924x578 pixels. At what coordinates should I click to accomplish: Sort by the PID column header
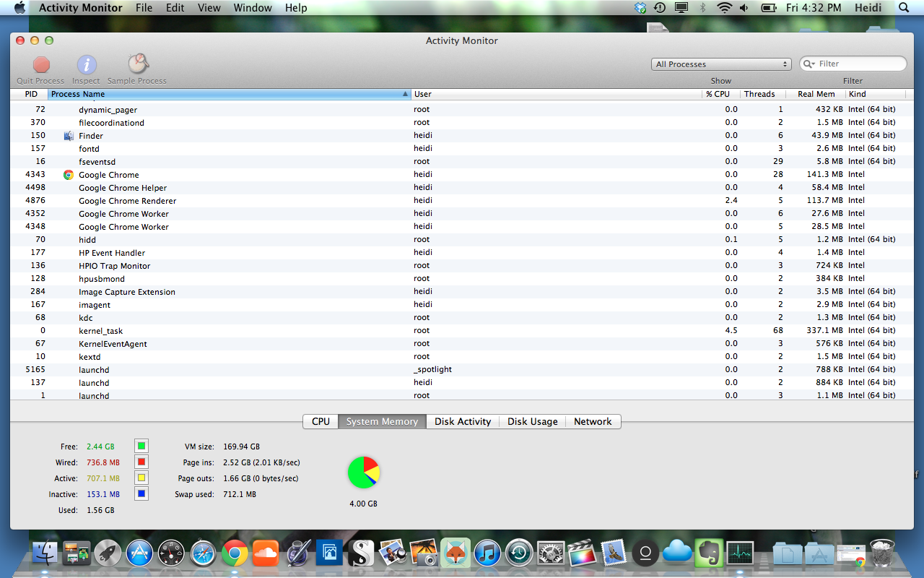tap(30, 94)
